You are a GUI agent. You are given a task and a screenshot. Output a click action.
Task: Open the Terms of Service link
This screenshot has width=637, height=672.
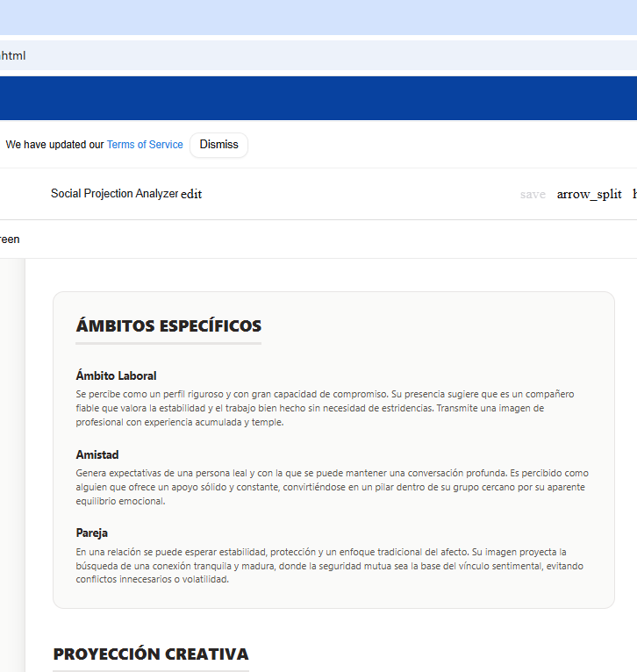[x=145, y=145]
